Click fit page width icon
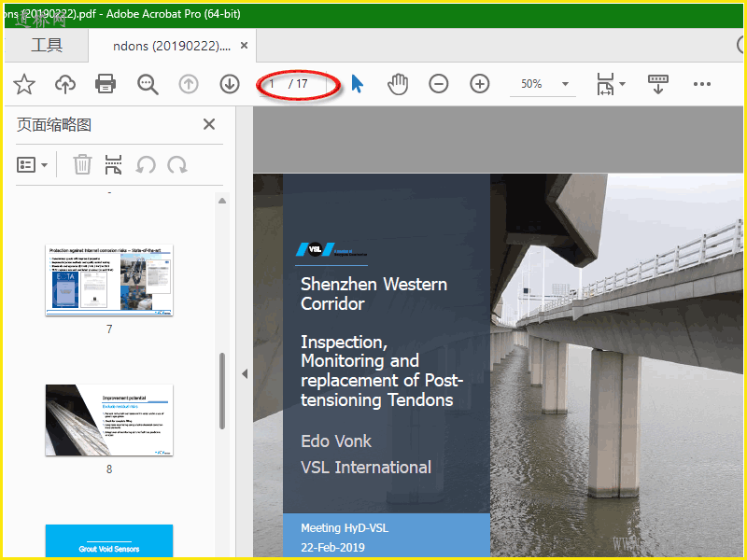Image resolution: width=747 pixels, height=560 pixels. [605, 84]
